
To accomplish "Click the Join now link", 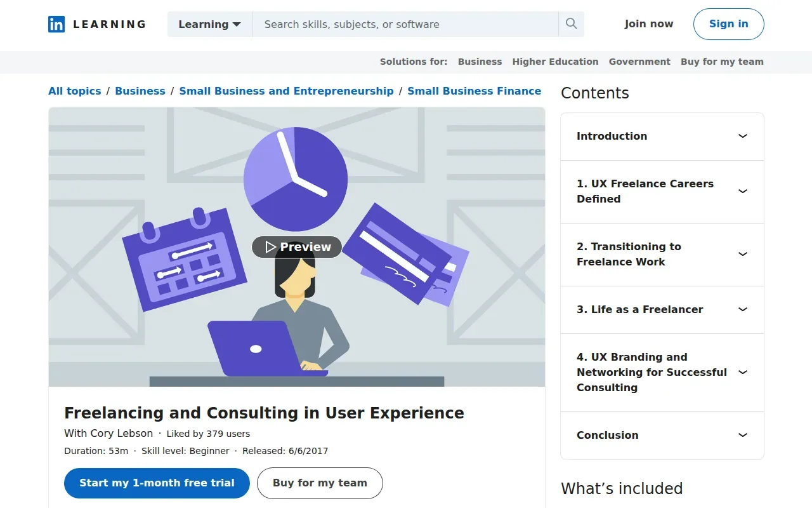I will tap(649, 24).
